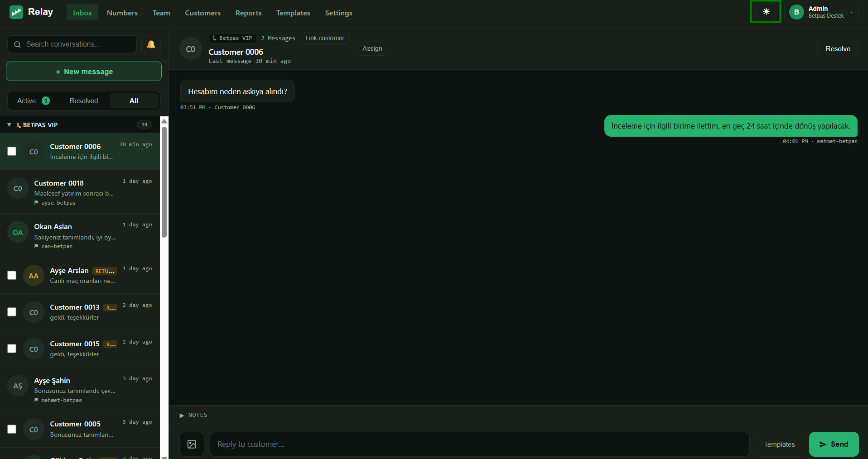
Task: Show All conversations filter
Action: [x=134, y=101]
